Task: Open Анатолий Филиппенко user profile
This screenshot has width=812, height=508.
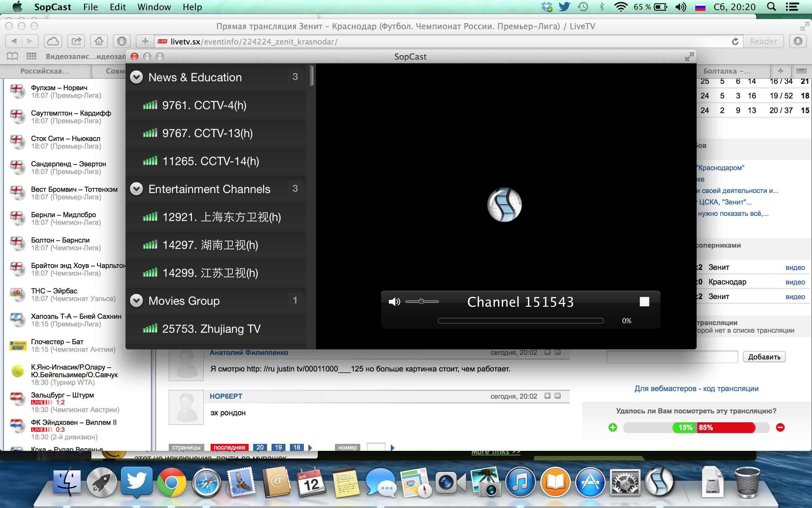Action: pyautogui.click(x=249, y=353)
